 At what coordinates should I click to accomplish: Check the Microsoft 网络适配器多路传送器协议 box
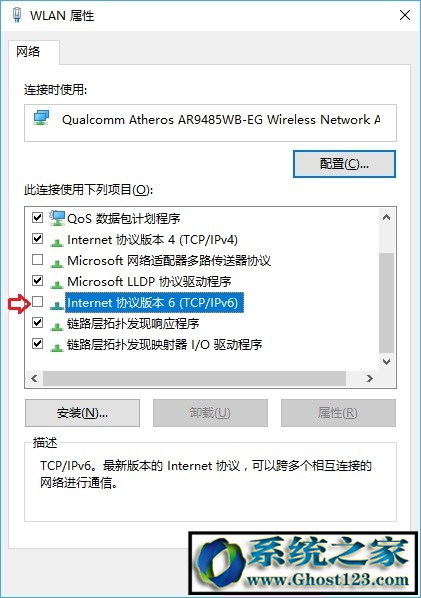pos(37,260)
